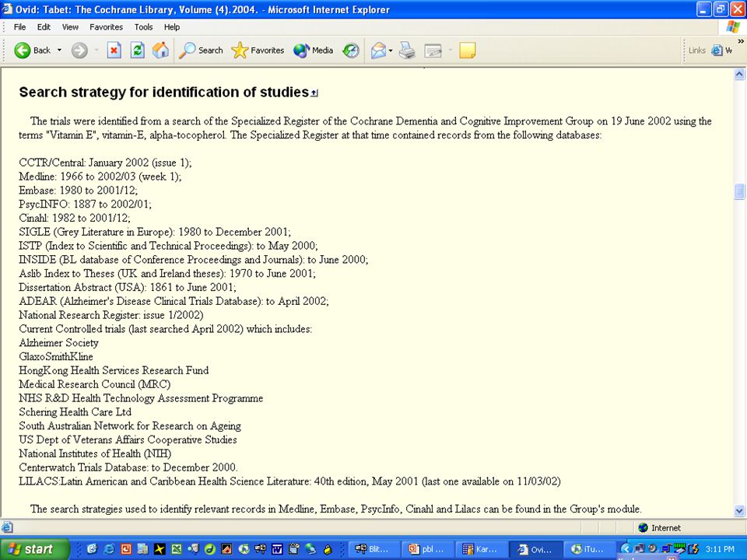747x560 pixels.
Task: Click the Edit page toolbar icon
Action: click(433, 50)
